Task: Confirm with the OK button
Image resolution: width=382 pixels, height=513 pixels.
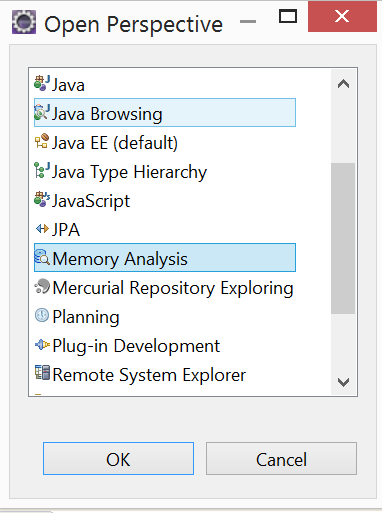Action: click(x=118, y=459)
